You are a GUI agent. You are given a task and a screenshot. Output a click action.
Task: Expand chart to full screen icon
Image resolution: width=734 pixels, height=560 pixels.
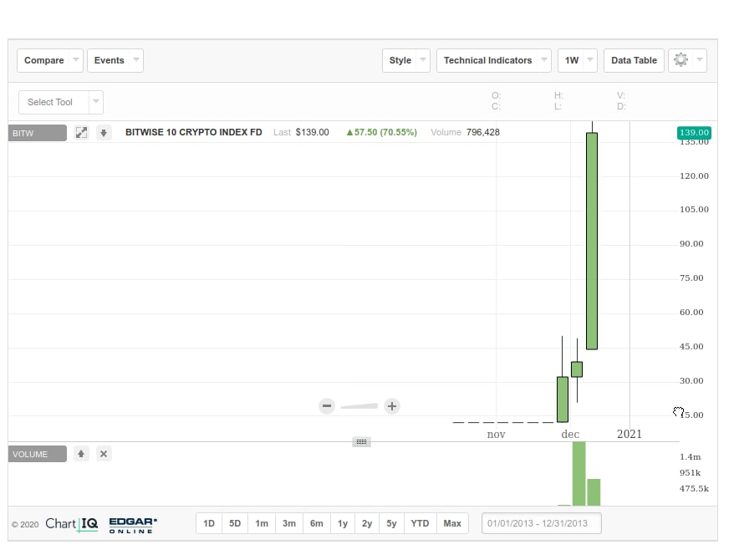(81, 132)
